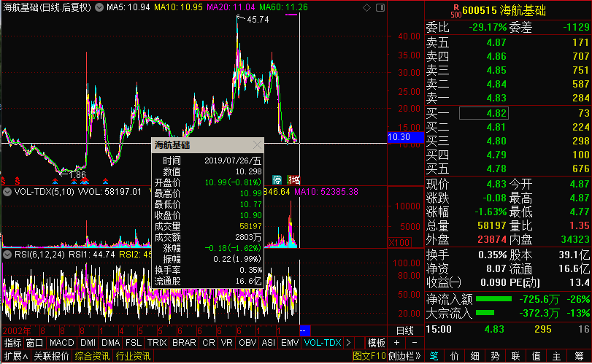Switch indicator to CR
592x364 pixels.
pos(209,343)
